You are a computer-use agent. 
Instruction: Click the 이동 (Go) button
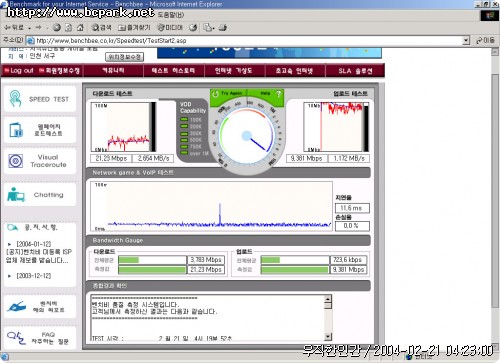tap(485, 40)
